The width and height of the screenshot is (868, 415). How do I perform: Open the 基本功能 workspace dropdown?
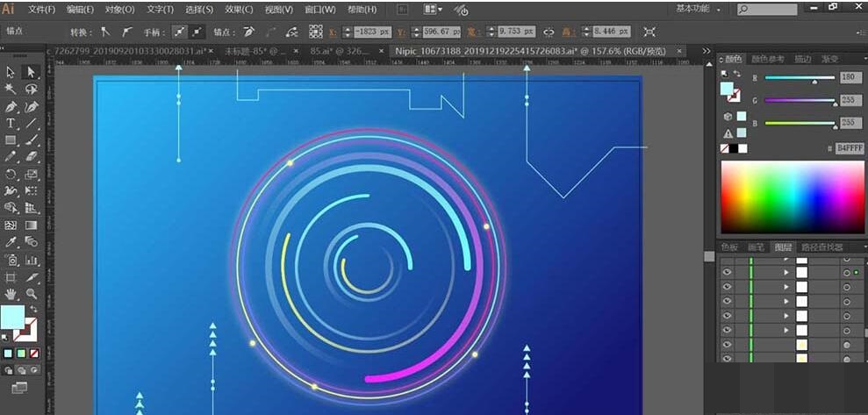[x=699, y=9]
